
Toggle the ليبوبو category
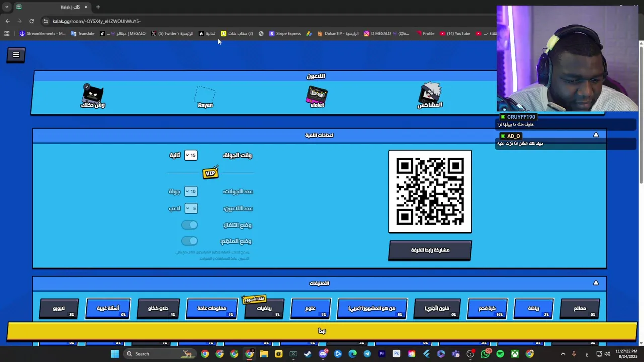point(59,308)
